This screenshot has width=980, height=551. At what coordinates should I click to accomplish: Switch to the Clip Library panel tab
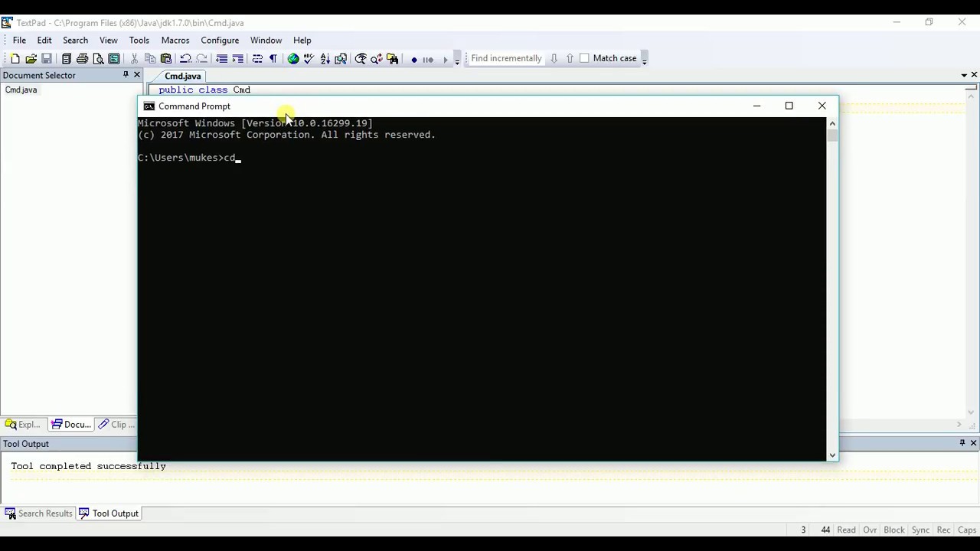pyautogui.click(x=116, y=425)
